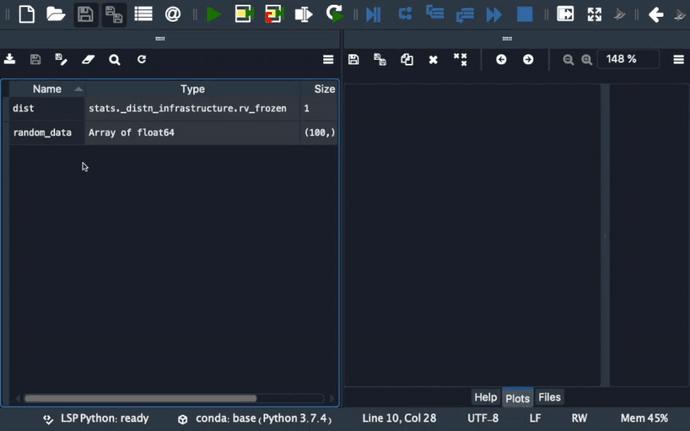
Task: Zoom out of the plot
Action: click(568, 59)
